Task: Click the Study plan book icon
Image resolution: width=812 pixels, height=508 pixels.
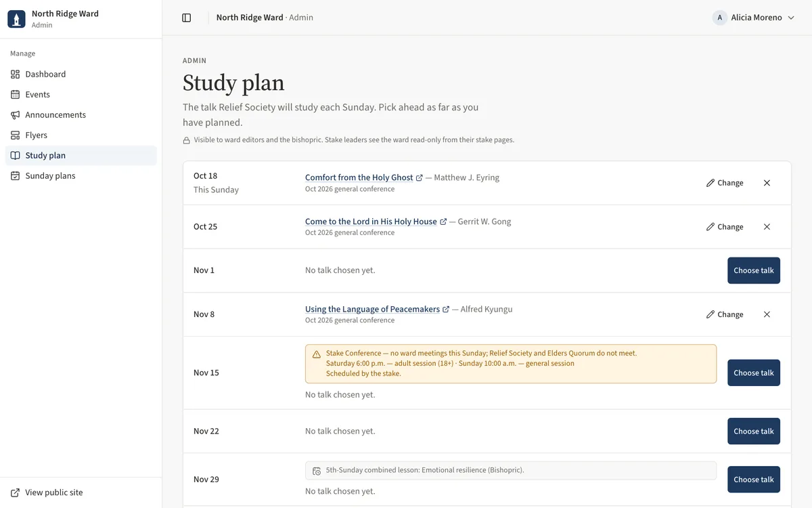Action: pos(16,156)
